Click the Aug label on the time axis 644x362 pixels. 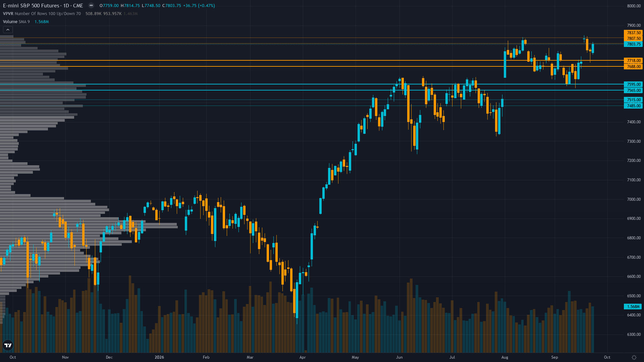click(505, 357)
